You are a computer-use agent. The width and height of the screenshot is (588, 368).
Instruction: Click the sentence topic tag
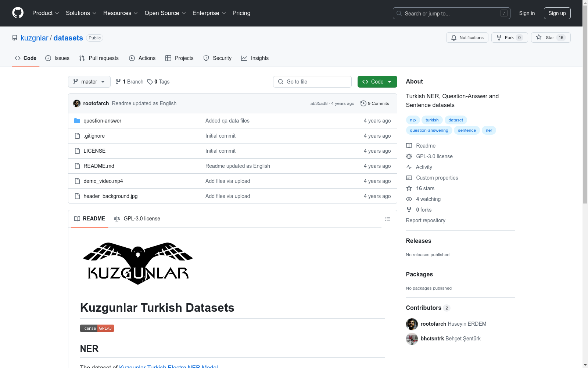click(467, 130)
